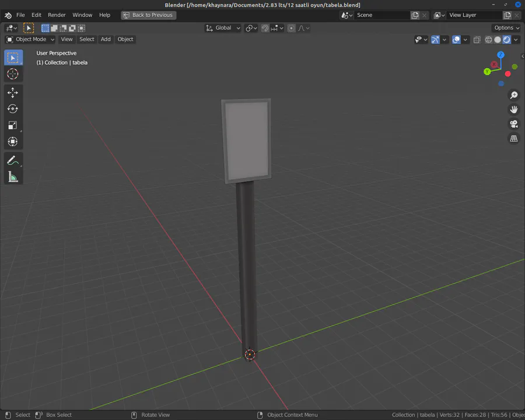This screenshot has width=525, height=420.
Task: Choose Set selection mode icon
Action: point(45,28)
